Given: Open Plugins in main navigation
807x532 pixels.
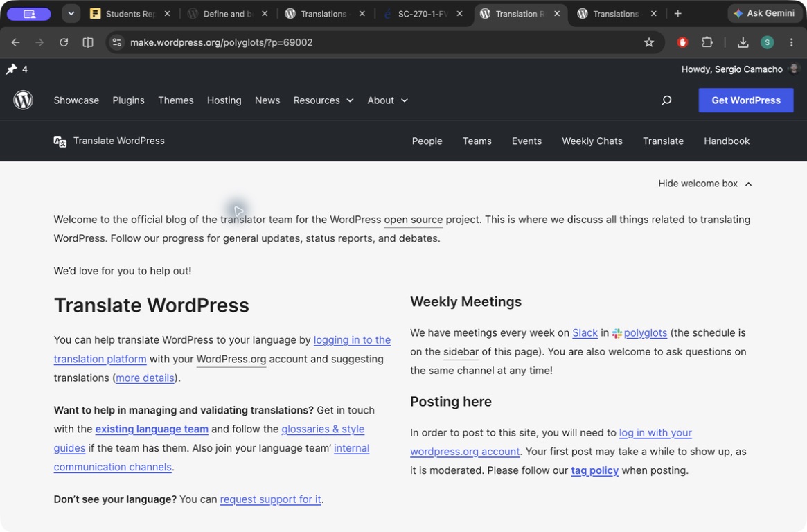Looking at the screenshot, I should (129, 100).
